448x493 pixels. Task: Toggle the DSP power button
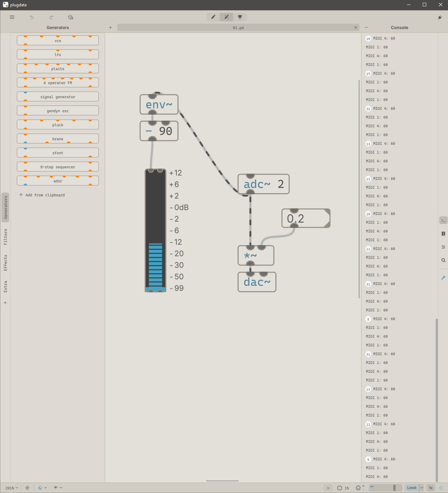441,488
